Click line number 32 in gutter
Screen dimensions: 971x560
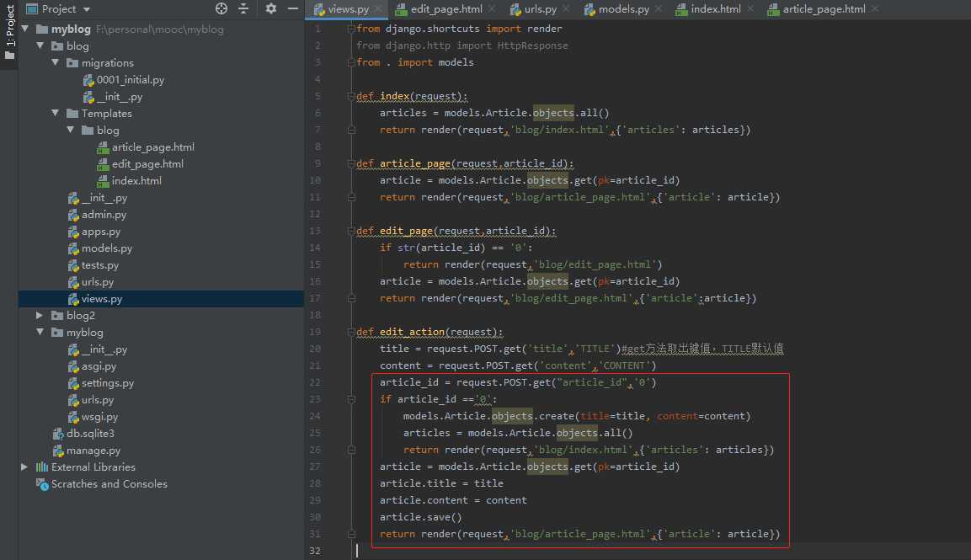coord(315,551)
